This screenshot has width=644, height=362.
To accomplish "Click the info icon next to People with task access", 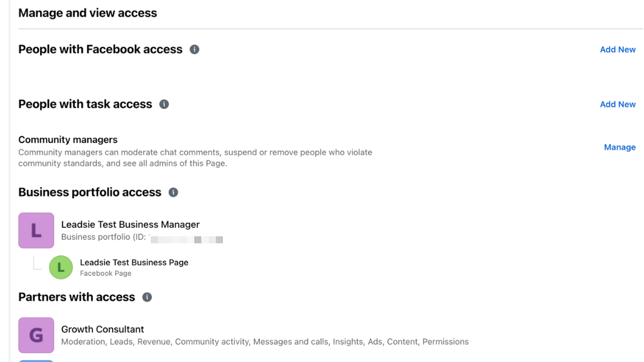I will [x=164, y=104].
